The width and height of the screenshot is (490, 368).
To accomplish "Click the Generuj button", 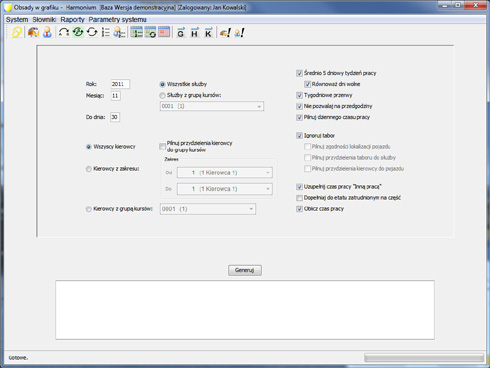I will point(245,270).
